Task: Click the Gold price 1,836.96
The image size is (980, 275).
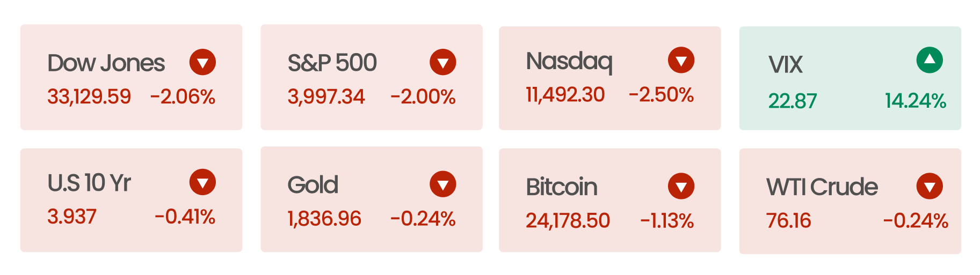Action: pos(324,219)
